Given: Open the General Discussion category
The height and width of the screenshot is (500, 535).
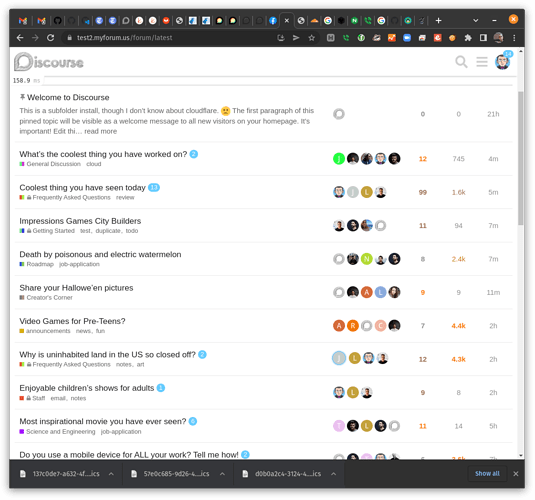Looking at the screenshot, I should click(x=50, y=164).
